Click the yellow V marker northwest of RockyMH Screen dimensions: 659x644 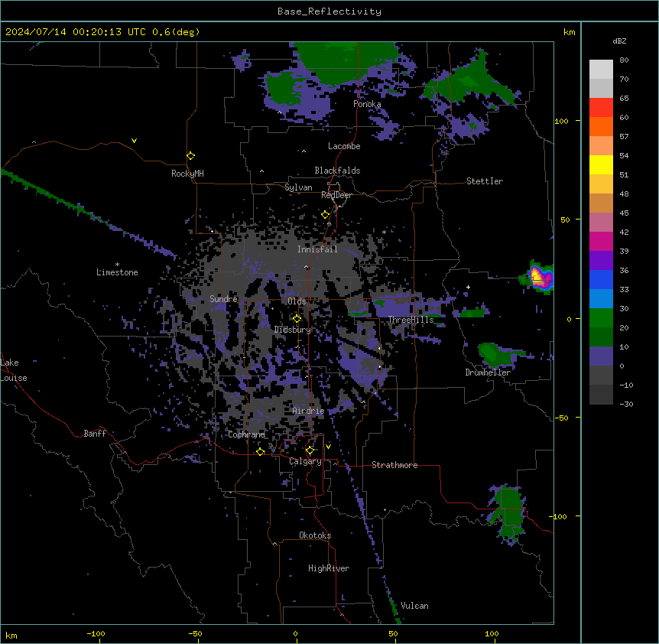pyautogui.click(x=134, y=141)
